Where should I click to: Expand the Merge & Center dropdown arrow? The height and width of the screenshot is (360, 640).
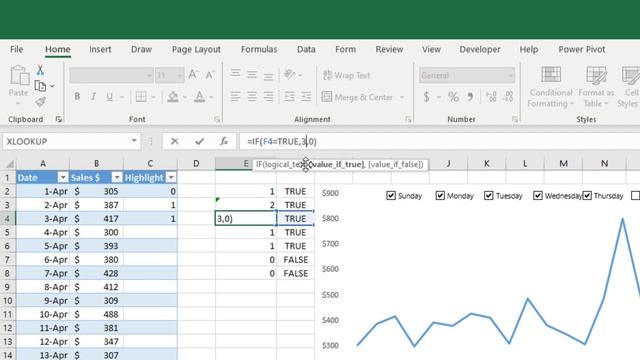(x=402, y=97)
